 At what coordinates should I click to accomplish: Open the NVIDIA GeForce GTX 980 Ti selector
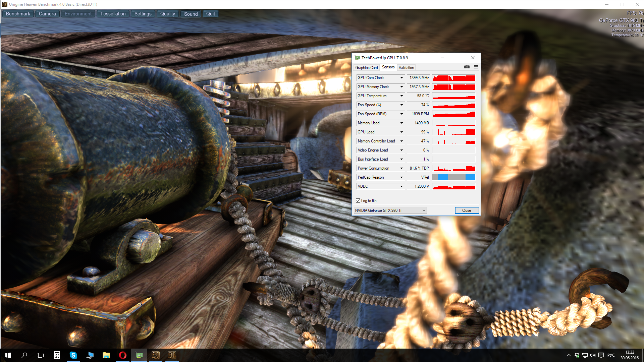[390, 210]
